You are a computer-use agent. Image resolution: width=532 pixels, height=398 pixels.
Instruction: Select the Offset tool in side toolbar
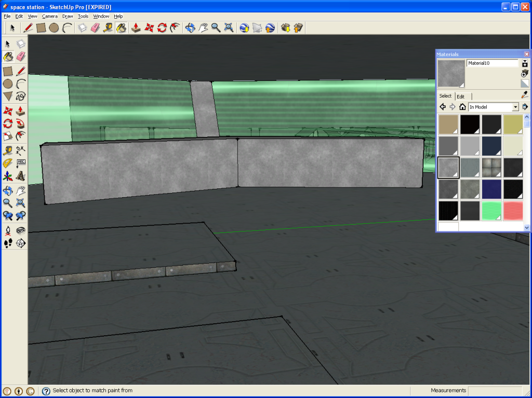click(x=21, y=136)
